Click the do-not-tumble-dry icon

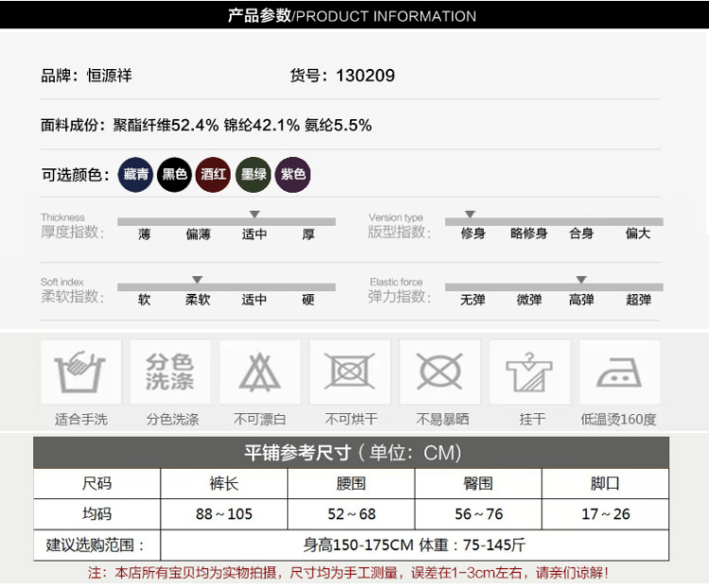[x=351, y=372]
